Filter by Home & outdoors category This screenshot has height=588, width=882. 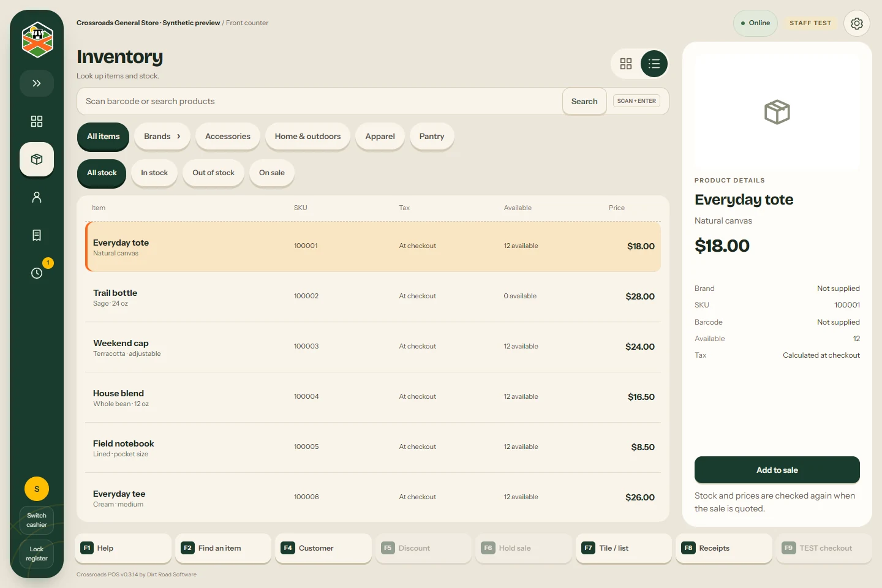pyautogui.click(x=307, y=137)
